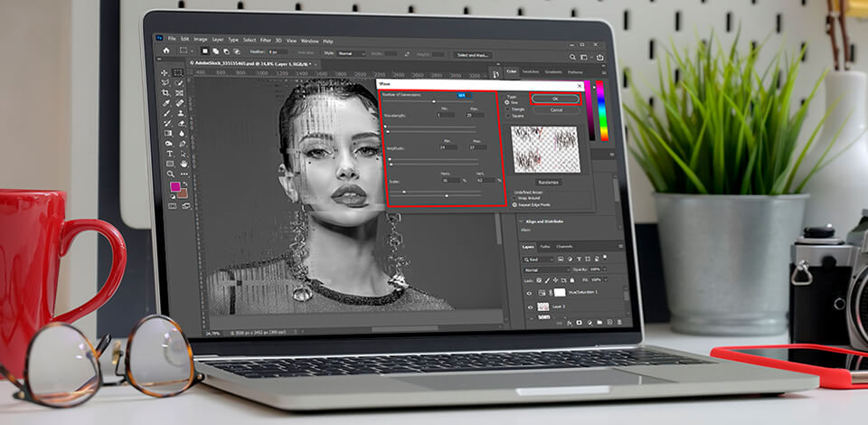Switch to the Paths tab
The image size is (868, 425).
544,246
